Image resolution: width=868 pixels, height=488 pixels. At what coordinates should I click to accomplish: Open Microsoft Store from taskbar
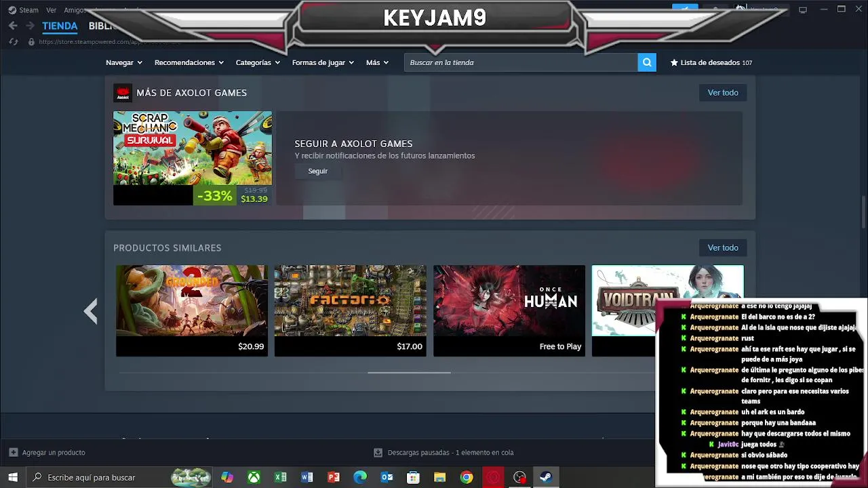pyautogui.click(x=413, y=477)
